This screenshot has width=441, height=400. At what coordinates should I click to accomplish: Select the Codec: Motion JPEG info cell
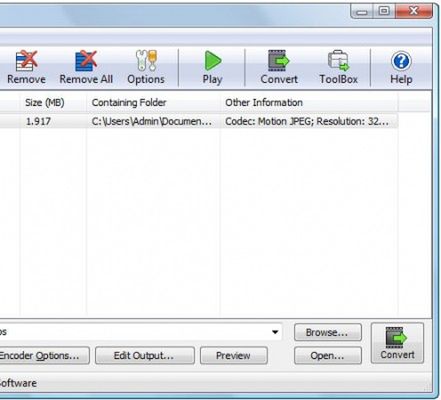[307, 121]
